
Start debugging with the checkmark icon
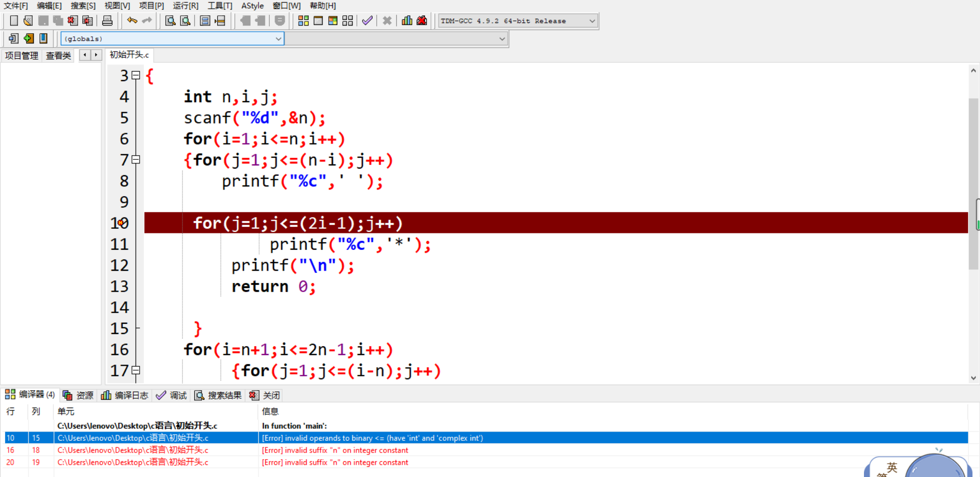(x=367, y=21)
